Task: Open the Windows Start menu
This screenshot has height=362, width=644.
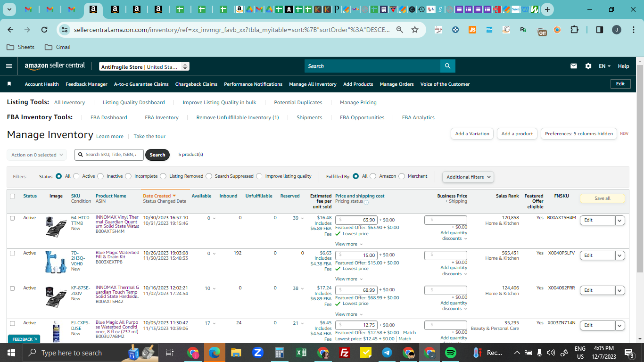Action: coord(11,353)
